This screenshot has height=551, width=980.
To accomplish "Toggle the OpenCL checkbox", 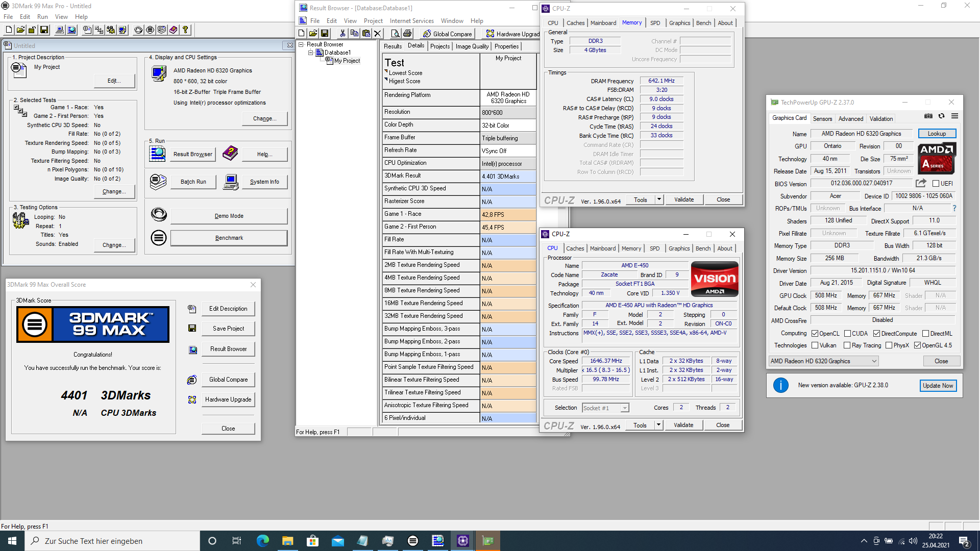I will [x=815, y=334].
